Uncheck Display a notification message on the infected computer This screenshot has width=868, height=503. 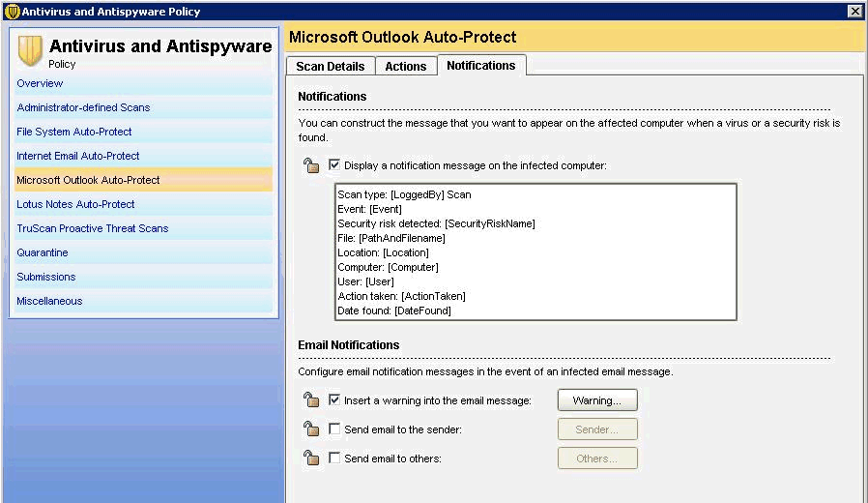[334, 165]
